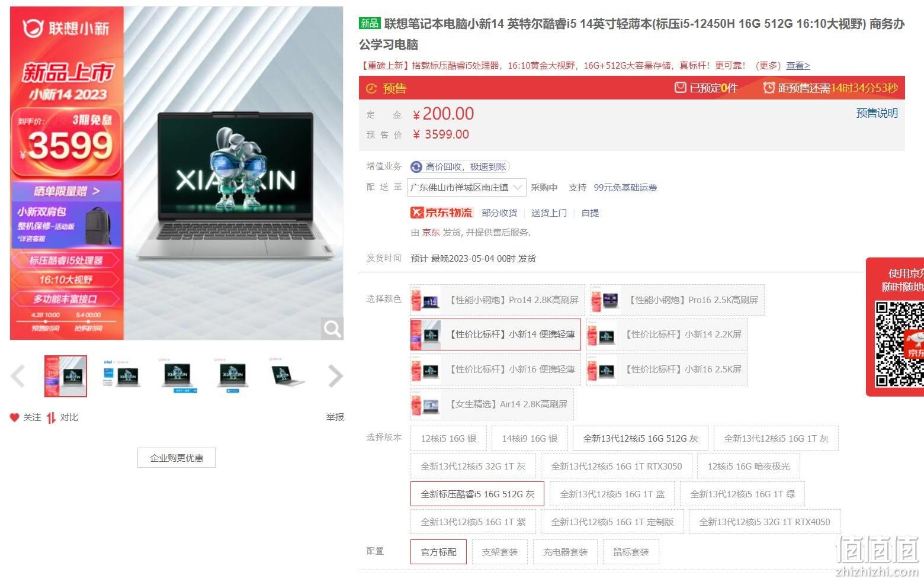Open delivery address dropdown 广东佛山市禅城区南庄镇
Screen dimensions: 924x582
tap(467, 188)
